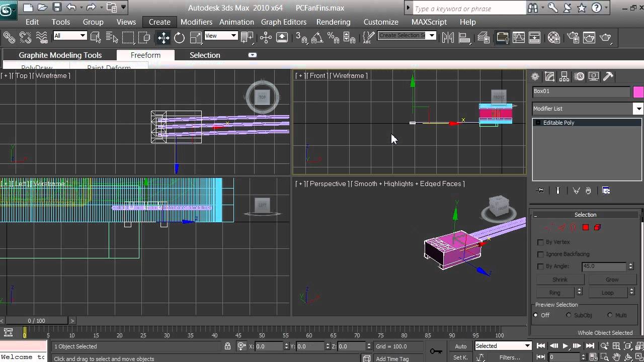Click the Pin Stack icon
Viewport: 644px width, 362px height.
point(541,191)
